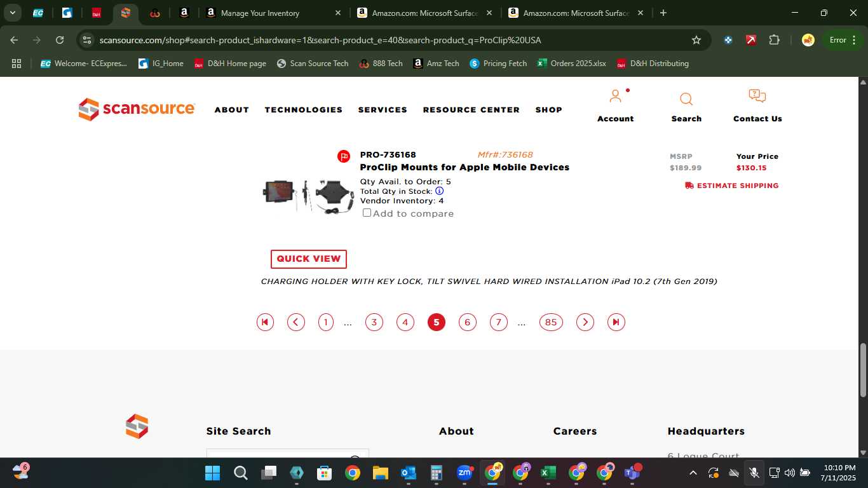Viewport: 868px width, 488px height.
Task: Reload the current page
Action: coord(60,40)
